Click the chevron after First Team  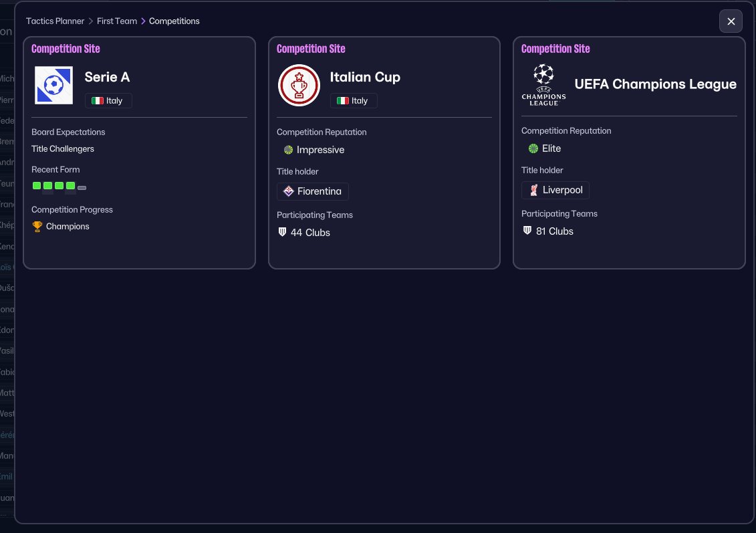pos(143,21)
